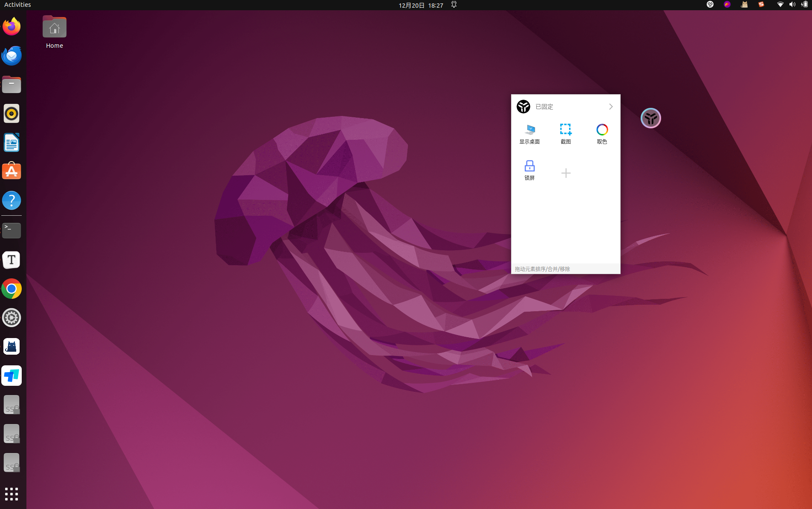Click the uTools logo in panel header
This screenshot has width=812, height=509.
[x=523, y=107]
